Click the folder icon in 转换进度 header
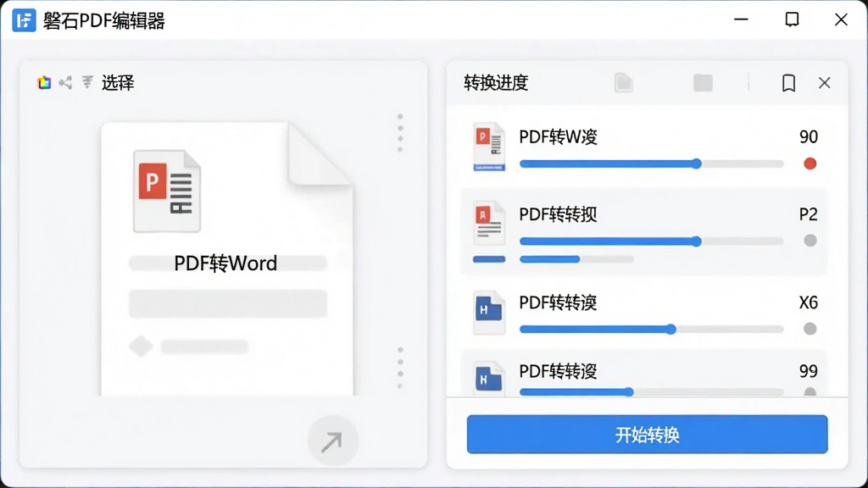The width and height of the screenshot is (868, 488). point(703,83)
